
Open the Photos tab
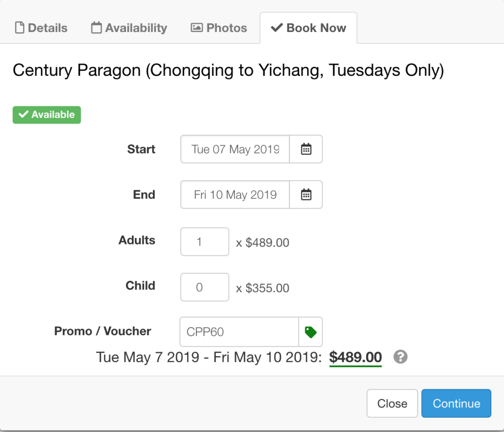[x=219, y=28]
